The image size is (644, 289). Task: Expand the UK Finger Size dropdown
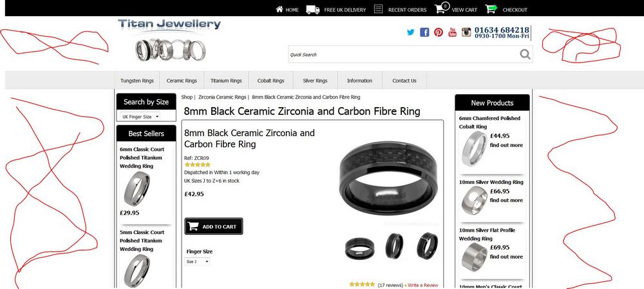pos(140,117)
